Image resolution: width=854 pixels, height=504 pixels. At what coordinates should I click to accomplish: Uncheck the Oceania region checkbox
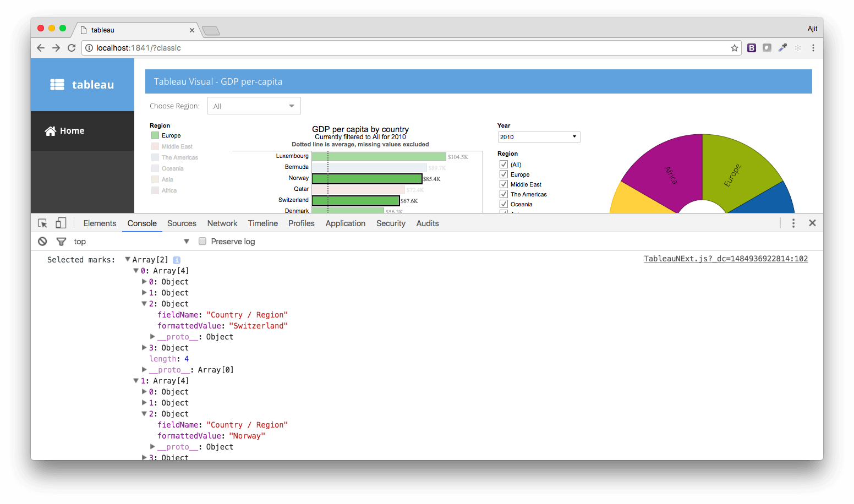503,204
